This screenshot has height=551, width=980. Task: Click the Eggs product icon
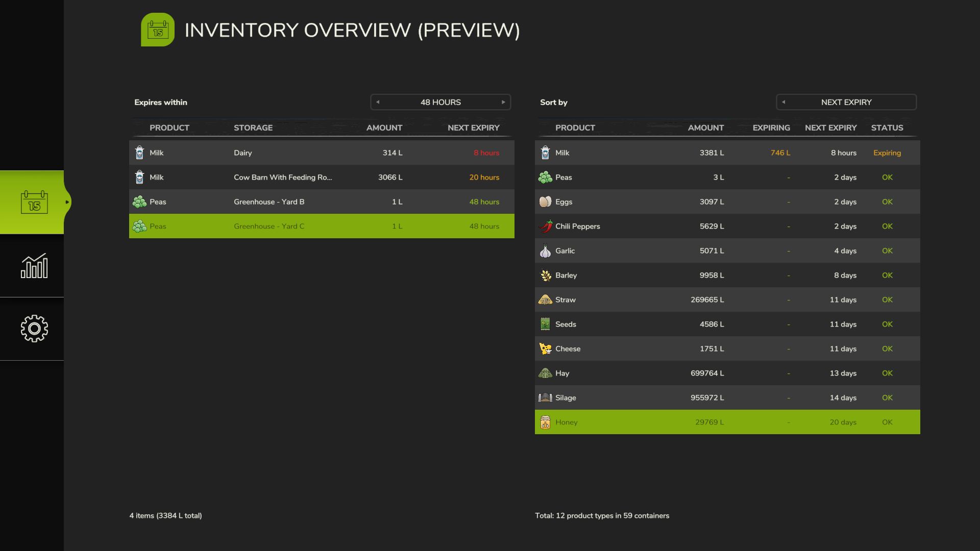click(x=545, y=202)
